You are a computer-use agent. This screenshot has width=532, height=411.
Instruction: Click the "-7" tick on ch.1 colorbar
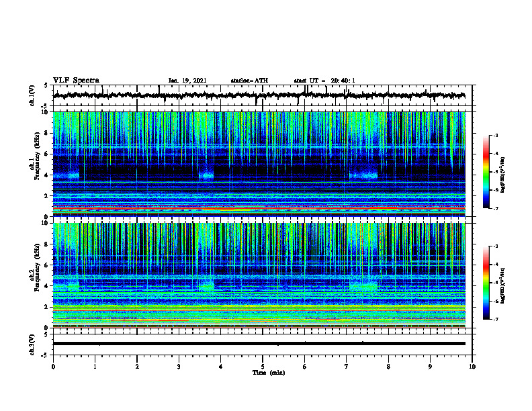click(x=496, y=209)
